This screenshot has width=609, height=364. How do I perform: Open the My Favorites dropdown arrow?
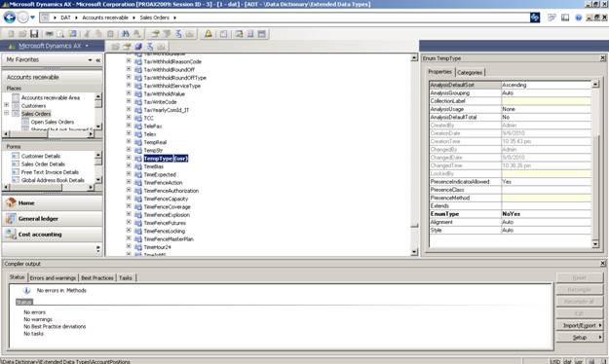point(90,59)
